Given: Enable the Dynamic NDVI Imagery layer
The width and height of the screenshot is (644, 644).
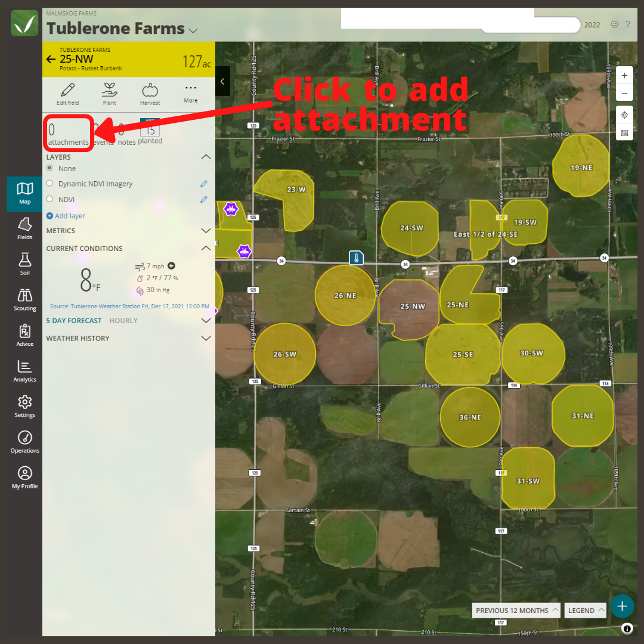Looking at the screenshot, I should (49, 183).
